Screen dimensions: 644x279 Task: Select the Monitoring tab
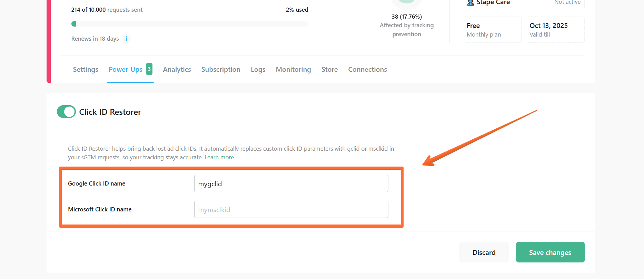[293, 69]
